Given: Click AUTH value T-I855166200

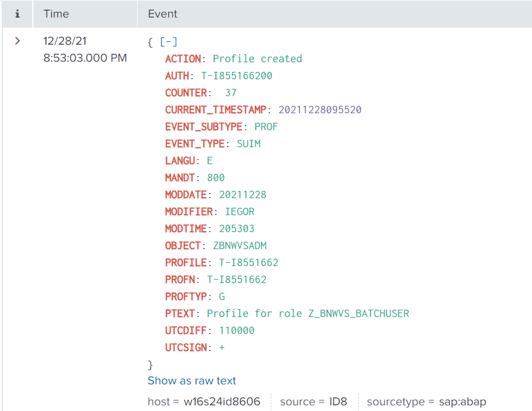Looking at the screenshot, I should 237,76.
